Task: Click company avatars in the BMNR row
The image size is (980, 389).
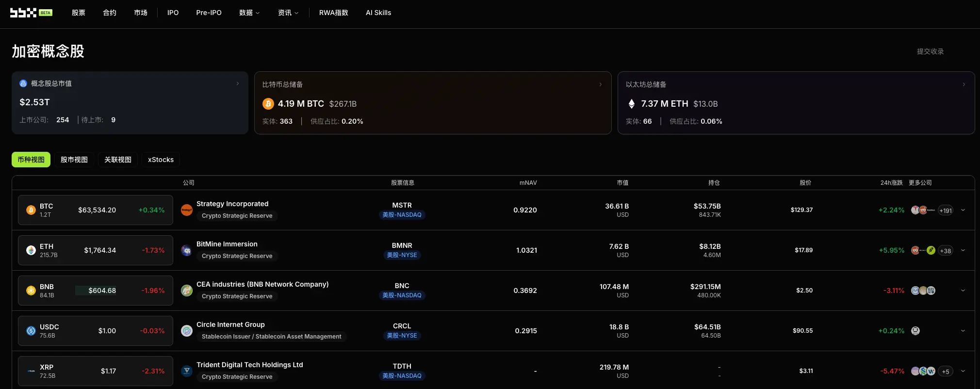Action: (x=923, y=250)
